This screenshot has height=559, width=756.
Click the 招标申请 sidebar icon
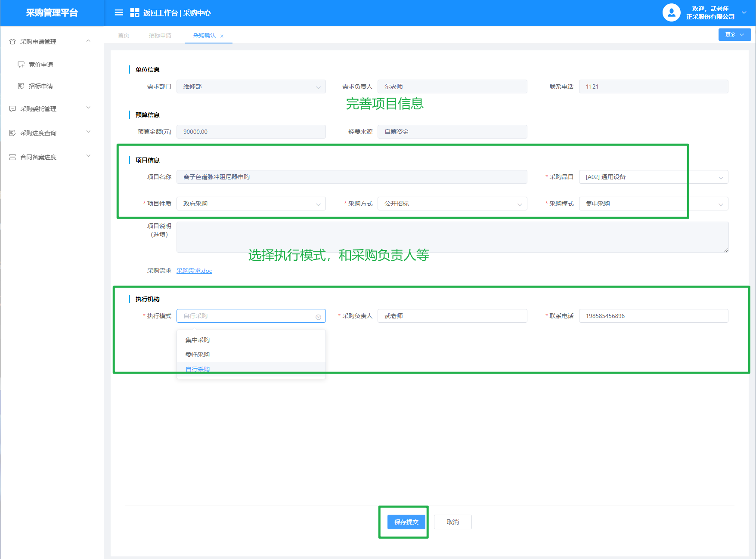pyautogui.click(x=21, y=86)
